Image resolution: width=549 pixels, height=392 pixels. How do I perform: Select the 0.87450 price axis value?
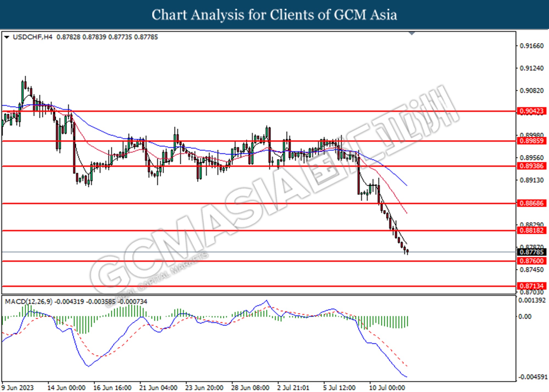532,270
